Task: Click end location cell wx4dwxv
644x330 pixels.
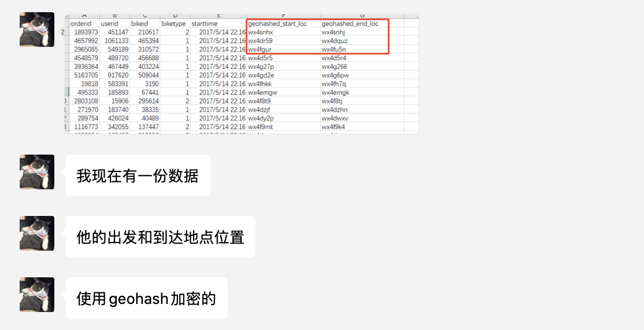Action: point(362,118)
